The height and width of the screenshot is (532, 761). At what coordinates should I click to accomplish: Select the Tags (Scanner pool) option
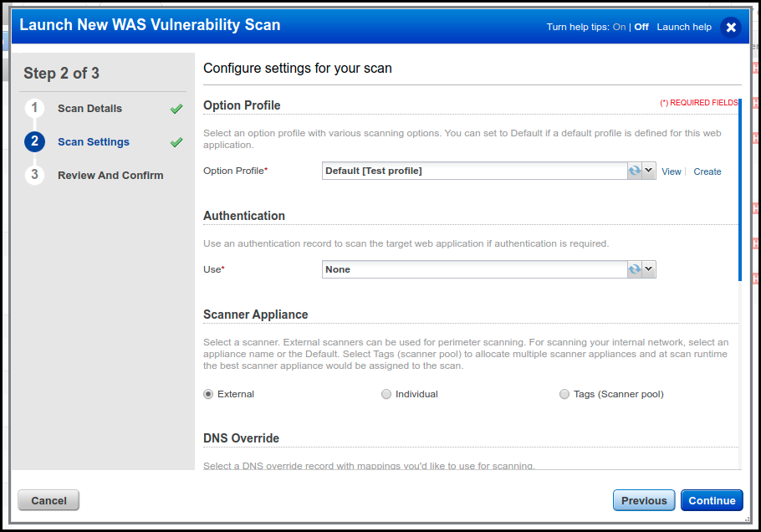pos(564,393)
